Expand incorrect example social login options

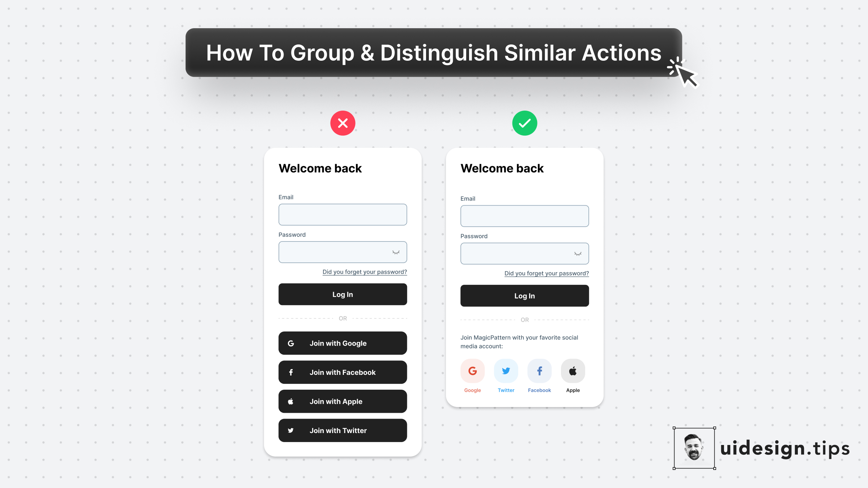click(343, 386)
